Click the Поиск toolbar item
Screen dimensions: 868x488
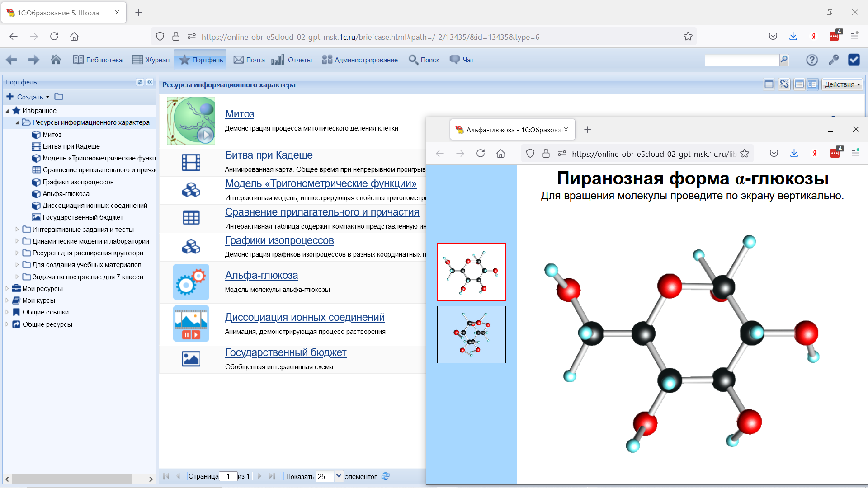point(424,60)
